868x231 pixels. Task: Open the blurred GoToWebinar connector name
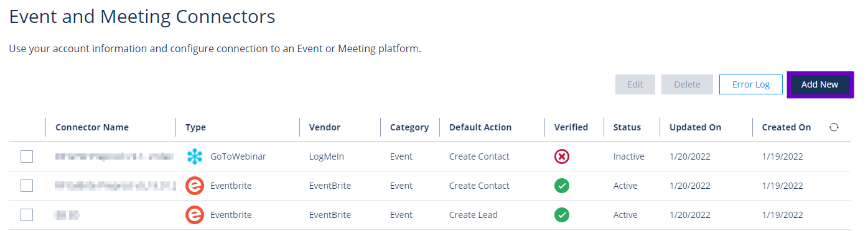coord(113,156)
